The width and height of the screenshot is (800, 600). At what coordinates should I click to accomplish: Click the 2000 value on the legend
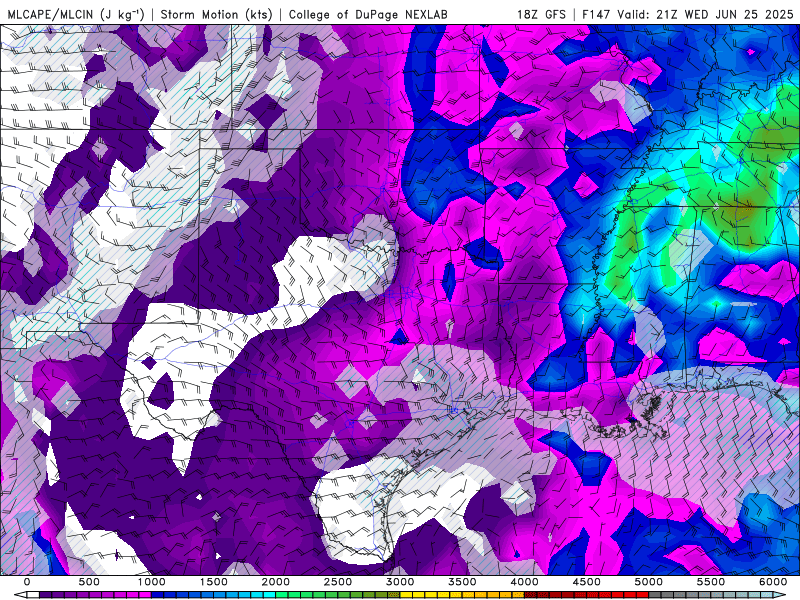(276, 582)
